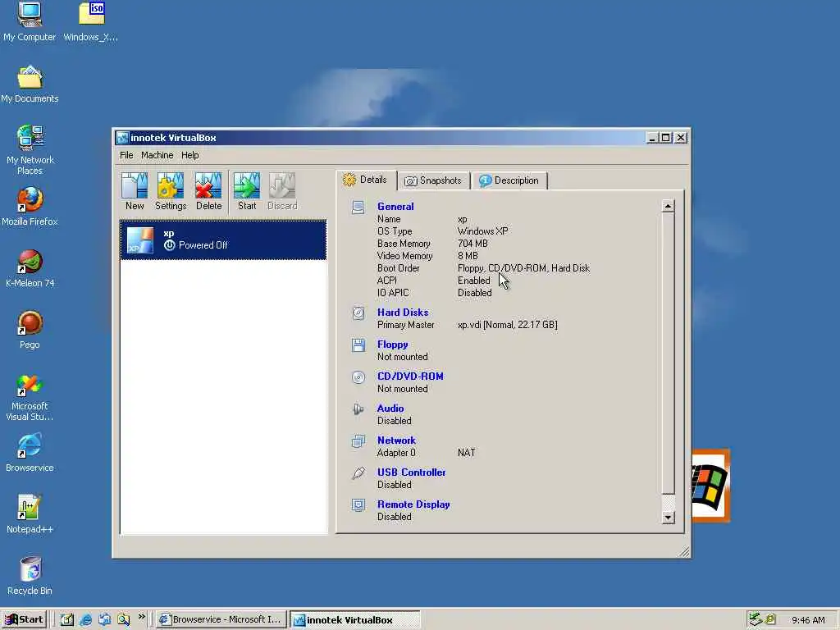The height and width of the screenshot is (630, 840).
Task: Open the Hard Disks settings link
Action: (403, 313)
